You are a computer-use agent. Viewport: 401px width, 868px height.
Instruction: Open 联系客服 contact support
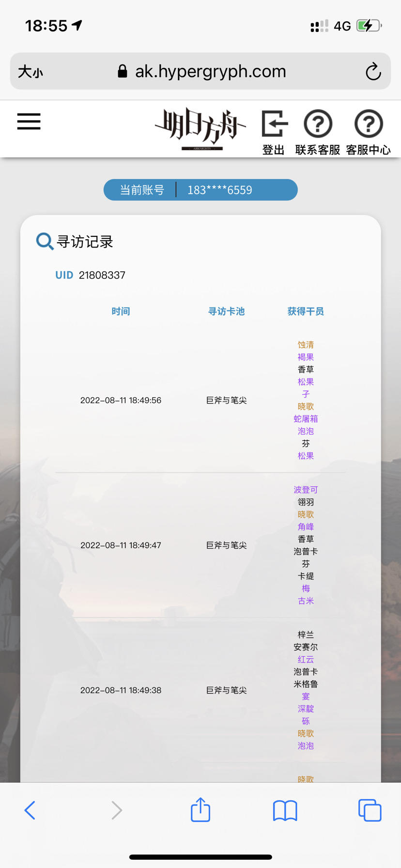(x=318, y=133)
